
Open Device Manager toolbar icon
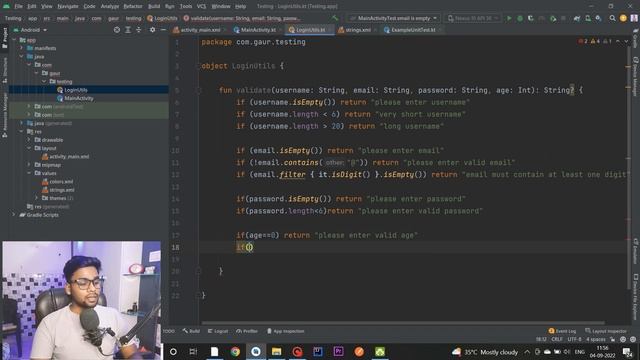click(588, 18)
